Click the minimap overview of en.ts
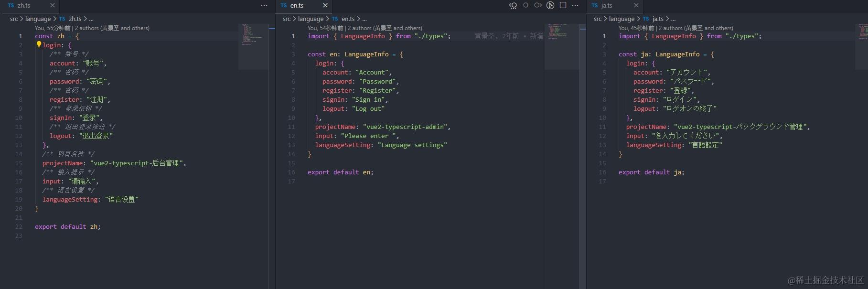 pyautogui.click(x=562, y=46)
